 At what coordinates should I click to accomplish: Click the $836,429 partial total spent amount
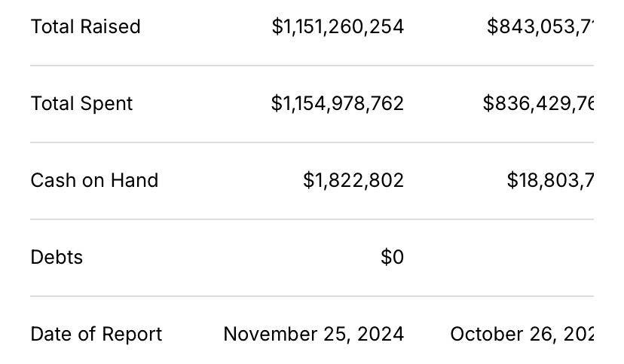point(538,103)
